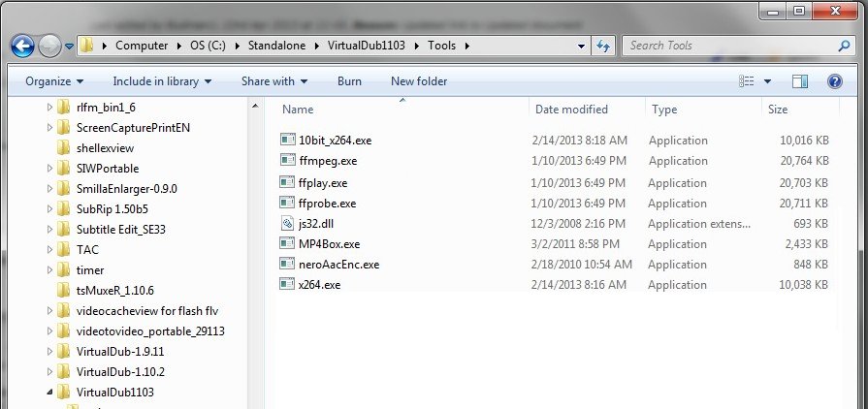Click OS (C:) in the address breadcrumb
This screenshot has width=868, height=409.
(x=208, y=46)
